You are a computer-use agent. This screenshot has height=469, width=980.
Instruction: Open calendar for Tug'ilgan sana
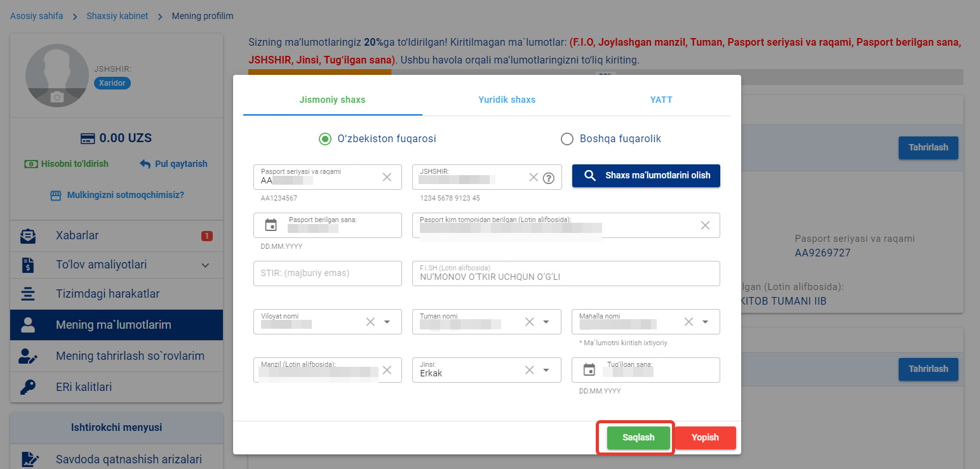(589, 369)
